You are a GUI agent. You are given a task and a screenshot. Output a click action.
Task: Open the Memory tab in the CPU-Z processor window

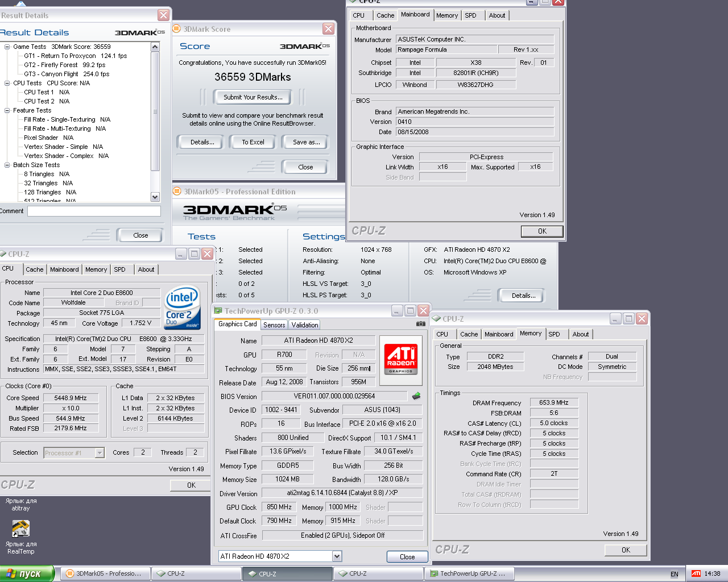click(96, 269)
